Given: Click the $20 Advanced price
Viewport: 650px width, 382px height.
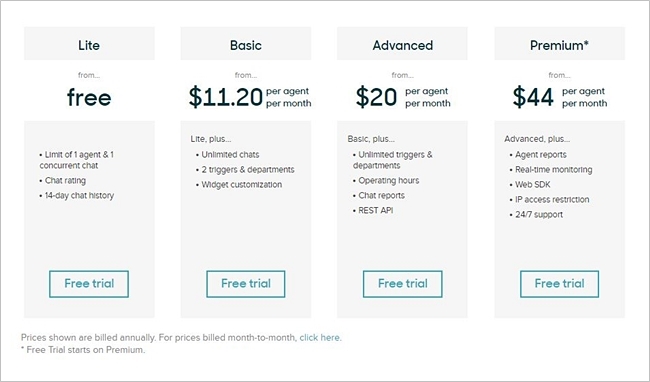Looking at the screenshot, I should coord(376,97).
